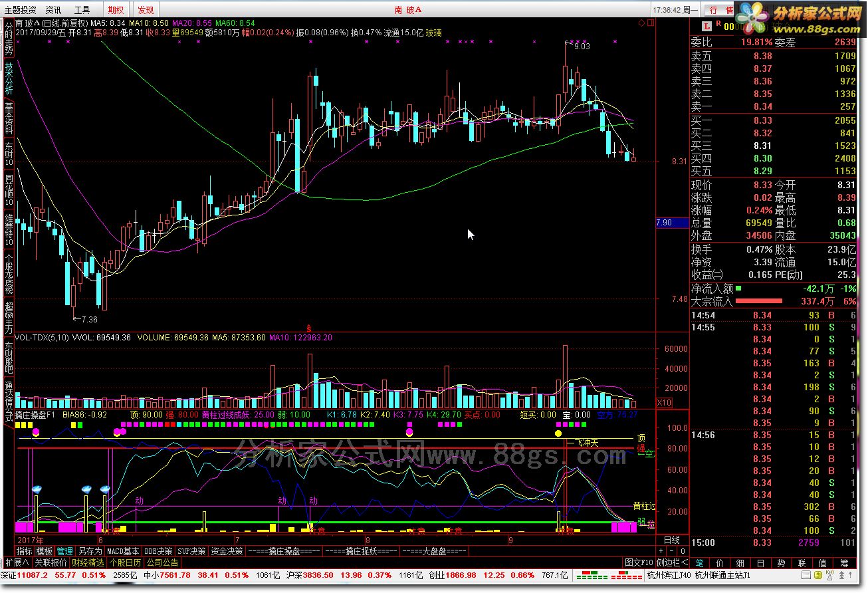This screenshot has width=868, height=593.
Task: Click the L marker icon in quote panel
Action: coord(707,27)
